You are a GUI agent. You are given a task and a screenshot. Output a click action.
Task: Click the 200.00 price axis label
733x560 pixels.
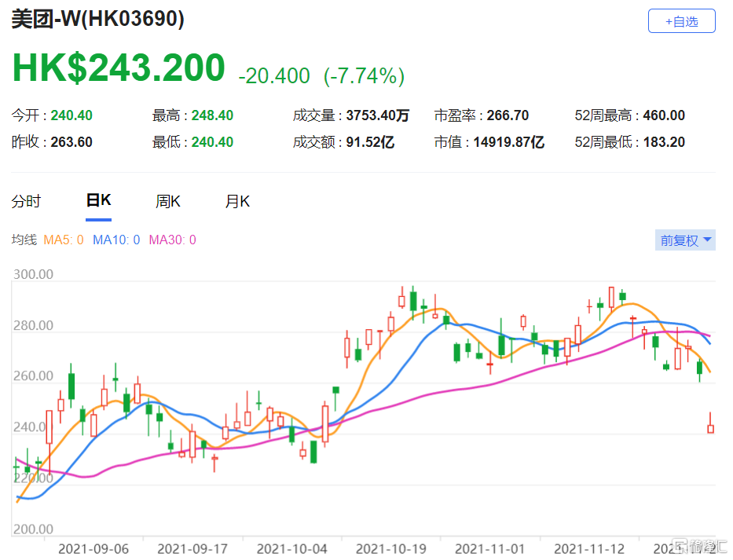(x=33, y=529)
